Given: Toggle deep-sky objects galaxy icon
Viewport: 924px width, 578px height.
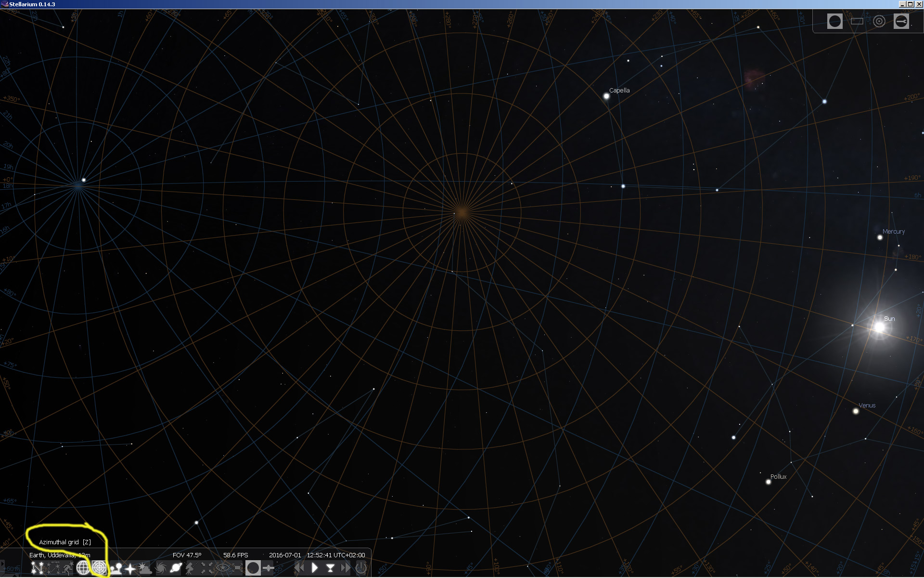Looking at the screenshot, I should coord(161,568).
